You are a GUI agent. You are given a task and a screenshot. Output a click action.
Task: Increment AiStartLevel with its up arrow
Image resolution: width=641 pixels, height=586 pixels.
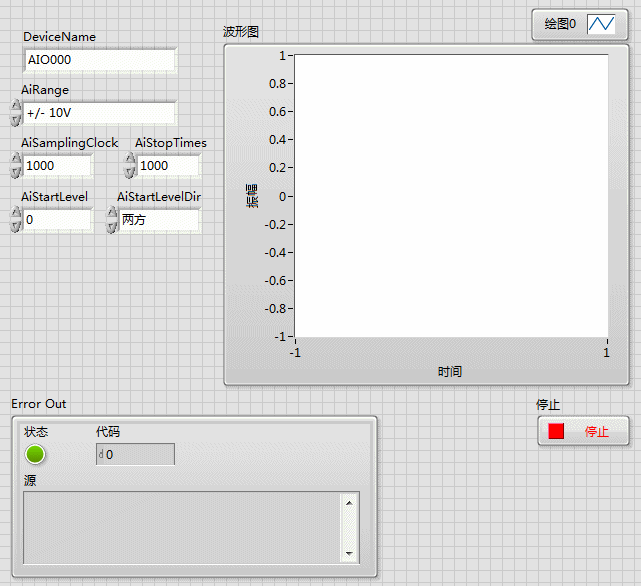[15, 213]
